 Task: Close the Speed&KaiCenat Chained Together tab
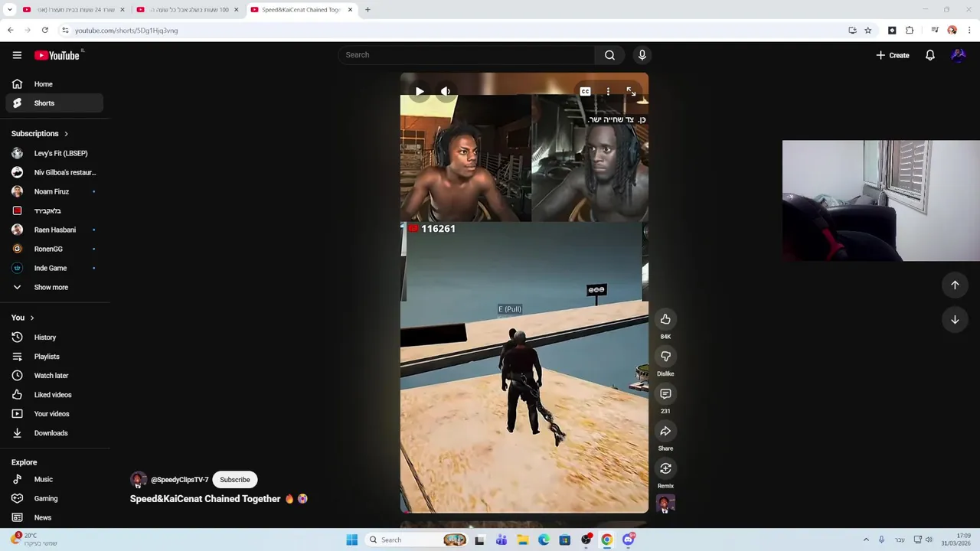(351, 10)
